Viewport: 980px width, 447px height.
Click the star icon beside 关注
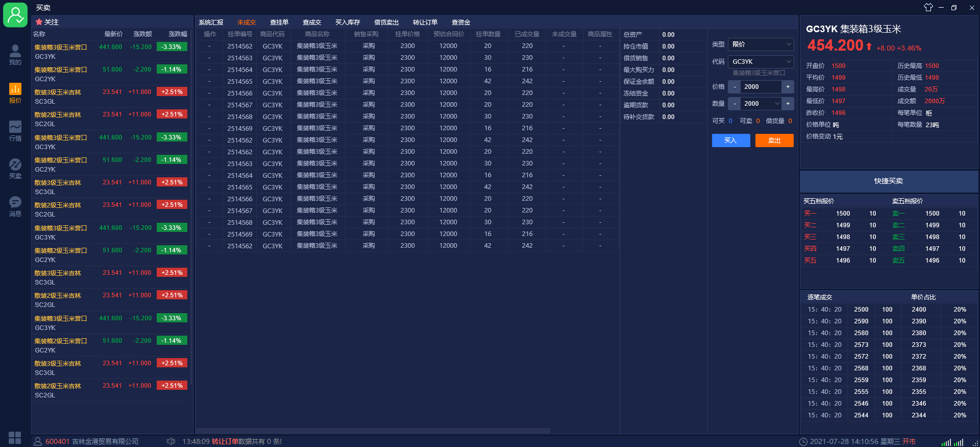pos(39,22)
